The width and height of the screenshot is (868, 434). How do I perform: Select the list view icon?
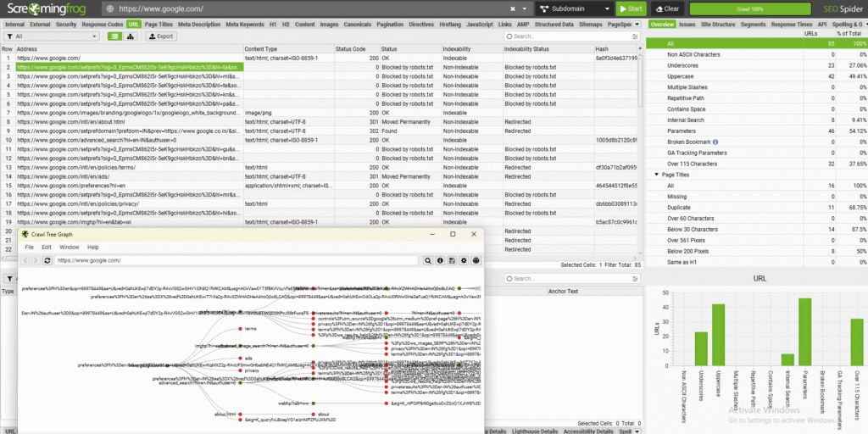click(x=115, y=36)
